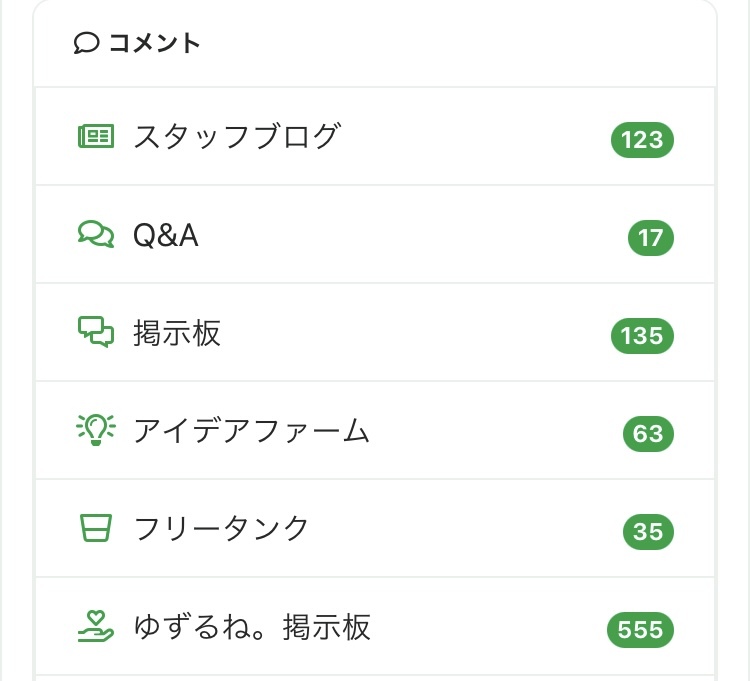Select the アイデアファーム entry
The height and width of the screenshot is (681, 750).
coord(251,431)
